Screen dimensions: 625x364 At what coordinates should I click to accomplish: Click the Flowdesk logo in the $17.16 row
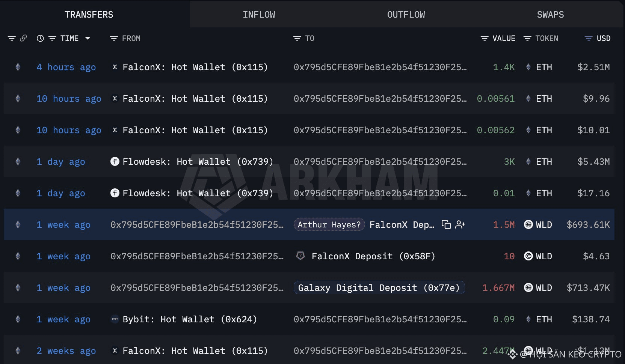click(115, 193)
